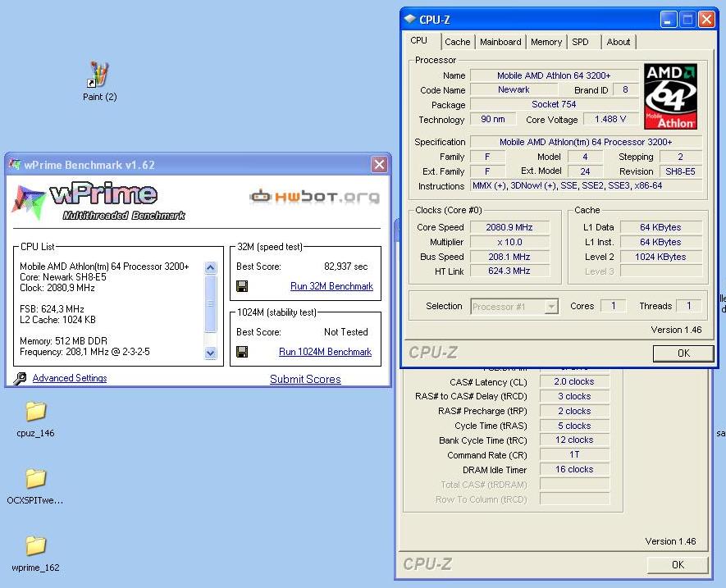The width and height of the screenshot is (726, 588).
Task: Click the AMD Athlon 64 logo in CPU-Z
Action: coord(670,96)
